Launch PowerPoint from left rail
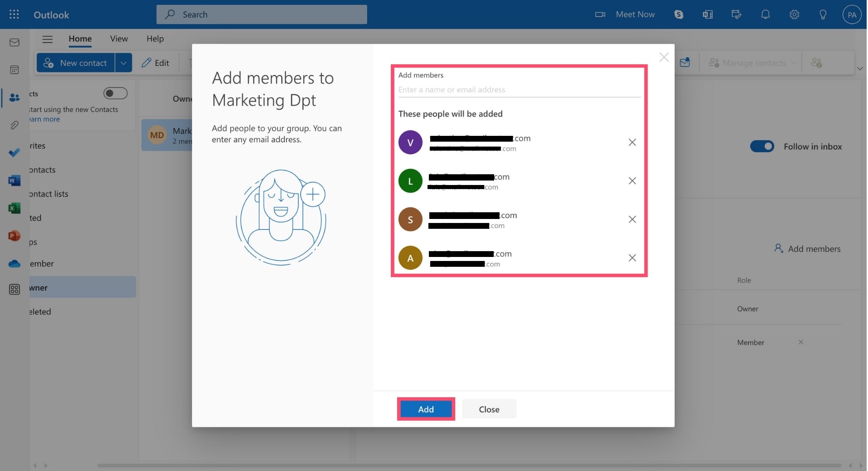868x471 pixels. 14,236
